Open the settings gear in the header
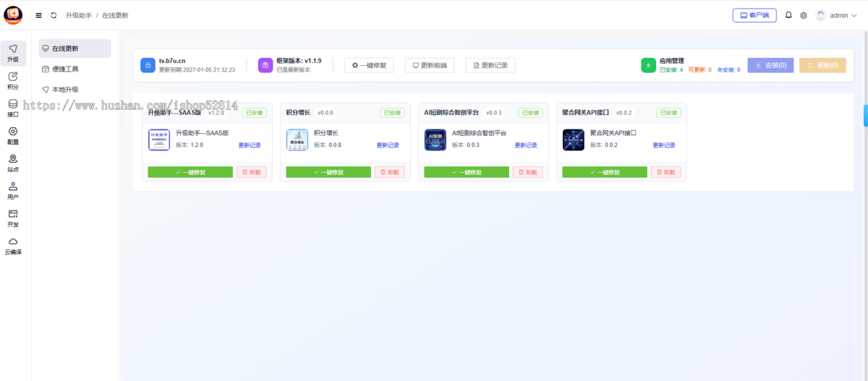Screen dimensions: 868x381 [804, 15]
